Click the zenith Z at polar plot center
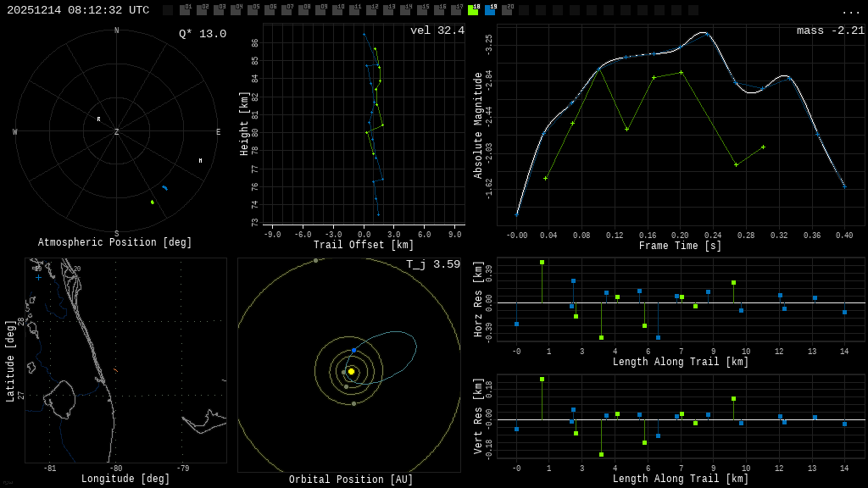The height and width of the screenshot is (488, 868). [x=117, y=132]
